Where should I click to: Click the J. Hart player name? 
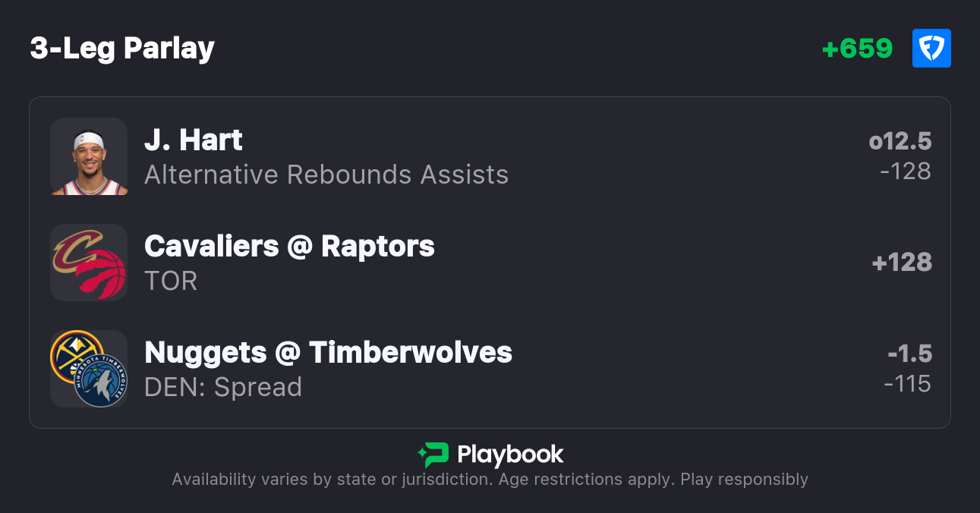[193, 140]
